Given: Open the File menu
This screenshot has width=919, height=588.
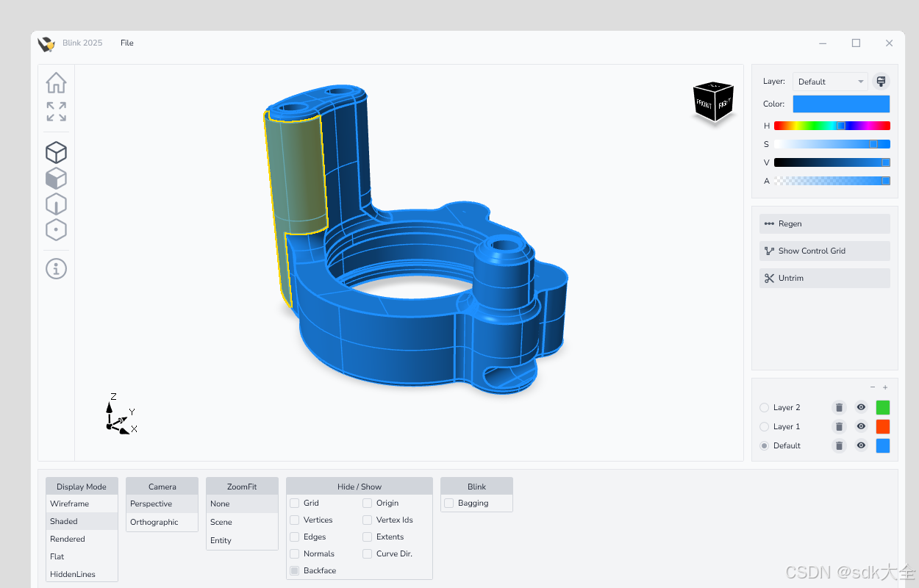Looking at the screenshot, I should pos(127,43).
